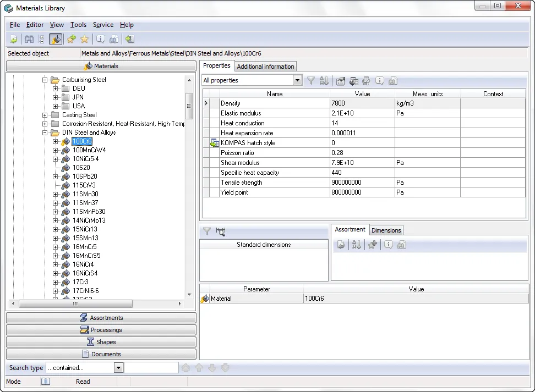The height and width of the screenshot is (392, 535).
Task: Click the add to favorites star-plus icon
Action: click(72, 39)
